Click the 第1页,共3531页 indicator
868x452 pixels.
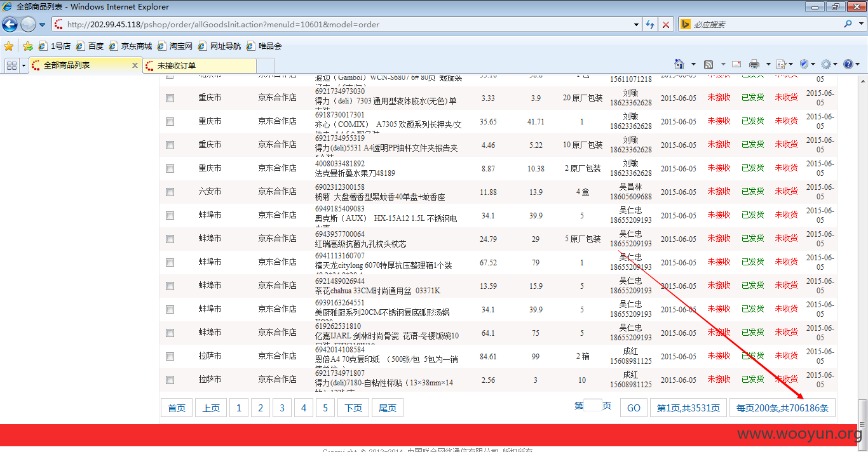pyautogui.click(x=688, y=408)
